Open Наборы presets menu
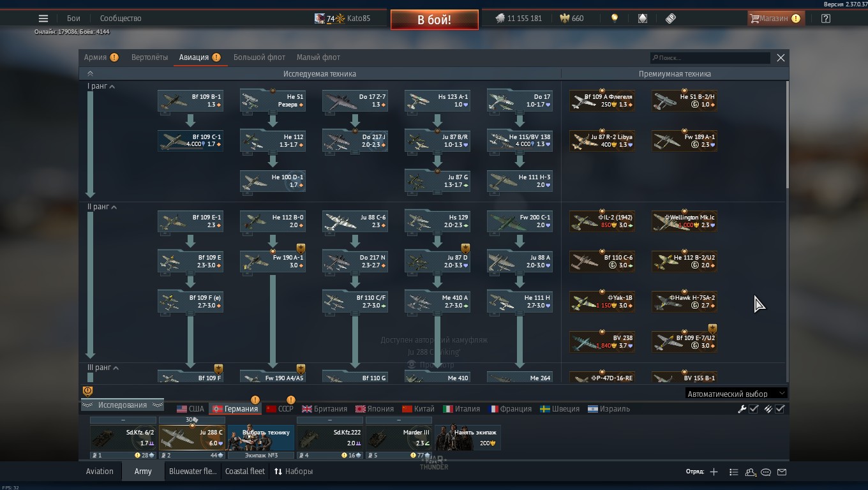The height and width of the screenshot is (490, 868). pos(294,471)
